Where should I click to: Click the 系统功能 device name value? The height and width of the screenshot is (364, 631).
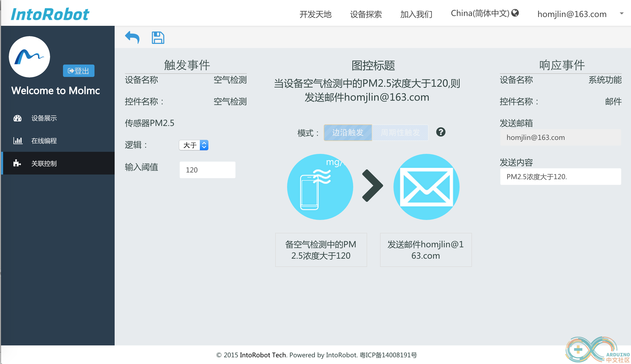point(605,80)
